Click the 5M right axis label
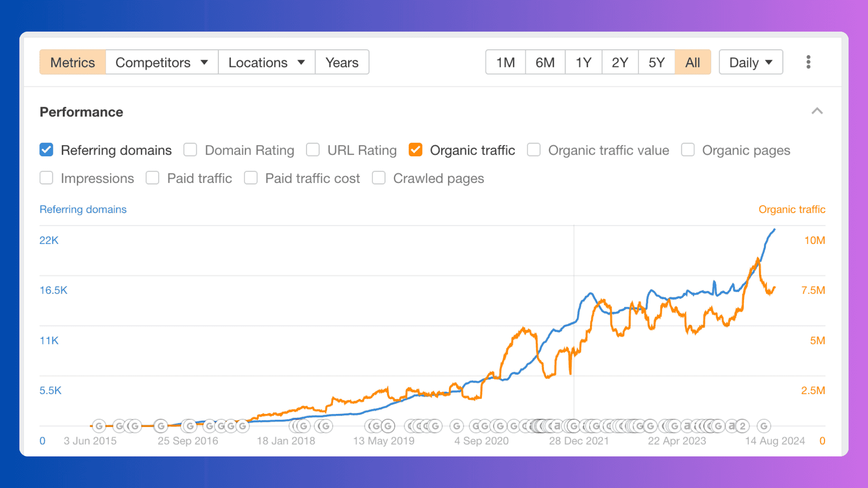Viewport: 868px width, 488px height. [817, 341]
